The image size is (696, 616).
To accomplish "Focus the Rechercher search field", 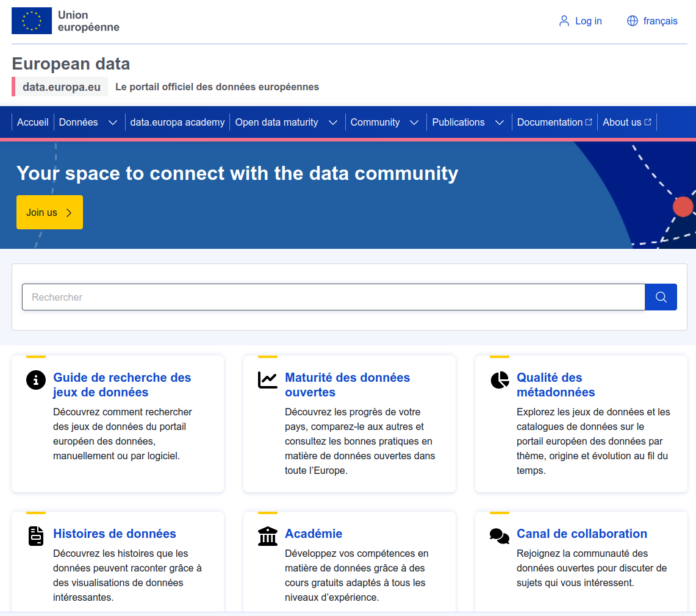I will click(x=333, y=297).
